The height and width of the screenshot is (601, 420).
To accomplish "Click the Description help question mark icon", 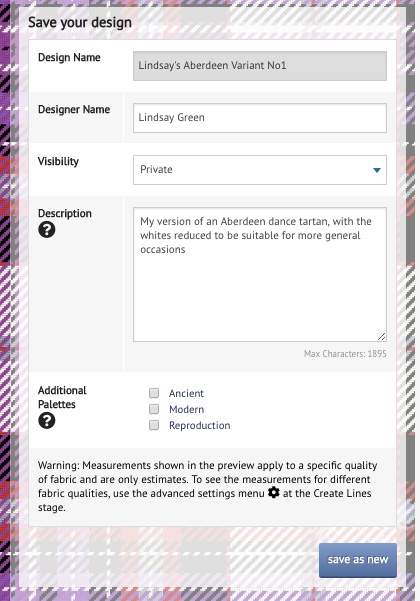I will 47,230.
